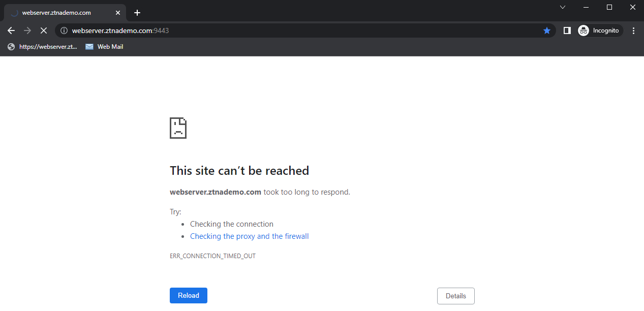Open Checking the proxy and firewall link

pos(249,236)
